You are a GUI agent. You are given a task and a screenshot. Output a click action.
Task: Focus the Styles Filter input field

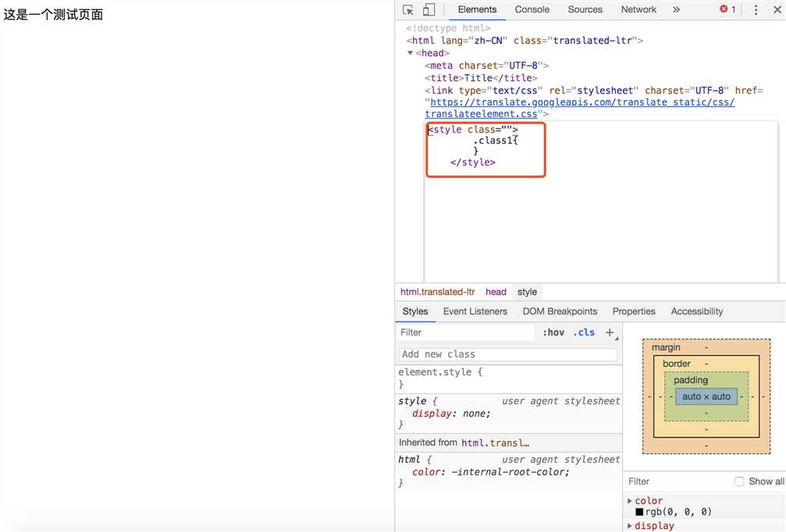pyautogui.click(x=466, y=332)
